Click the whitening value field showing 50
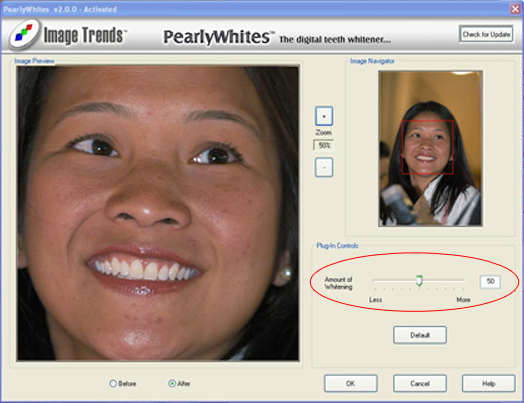Image resolution: width=524 pixels, height=403 pixels. [490, 281]
